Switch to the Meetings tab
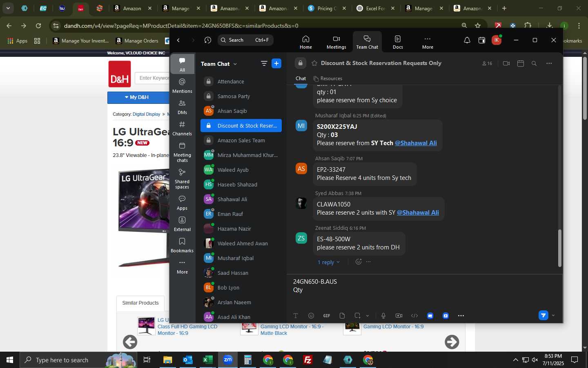 pos(336,42)
